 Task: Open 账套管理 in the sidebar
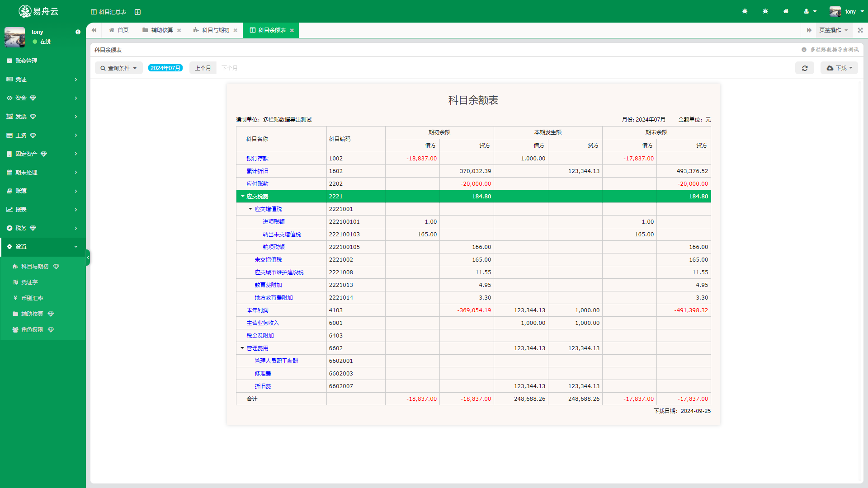(x=43, y=61)
